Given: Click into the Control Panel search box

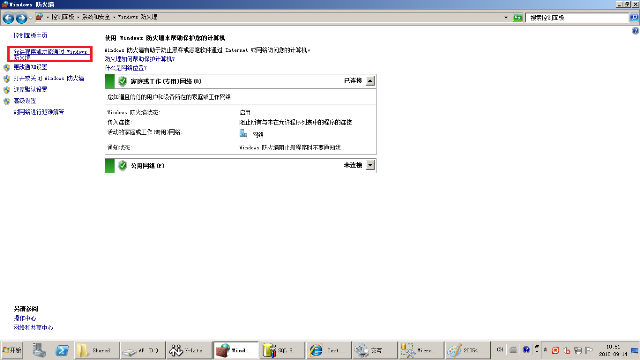Looking at the screenshot, I should 577,18.
